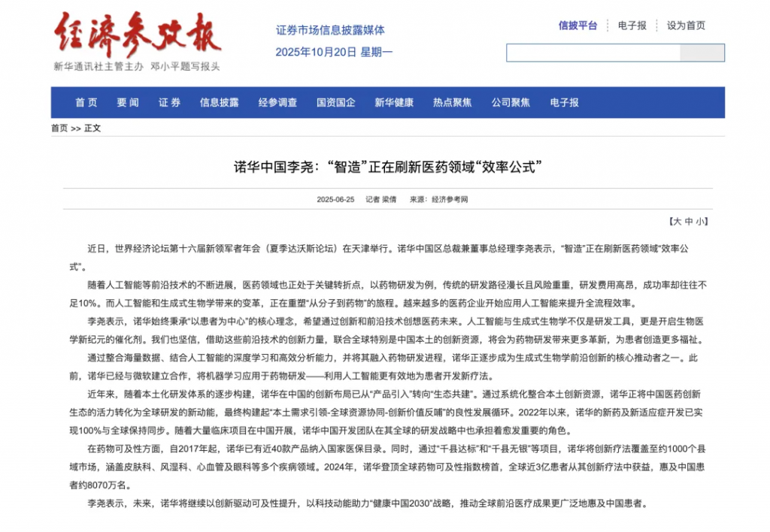770x532 pixels.
Task: Set article font size to 中
Action: [x=688, y=222]
